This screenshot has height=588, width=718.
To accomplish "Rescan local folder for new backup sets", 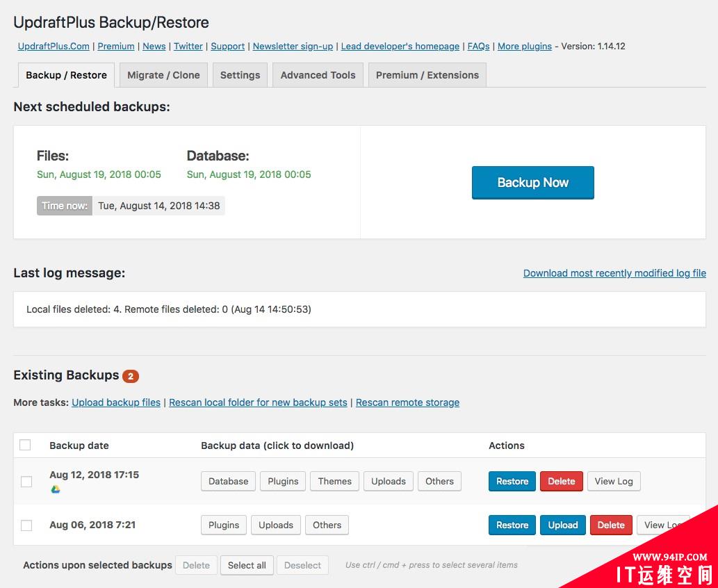I will 259,402.
